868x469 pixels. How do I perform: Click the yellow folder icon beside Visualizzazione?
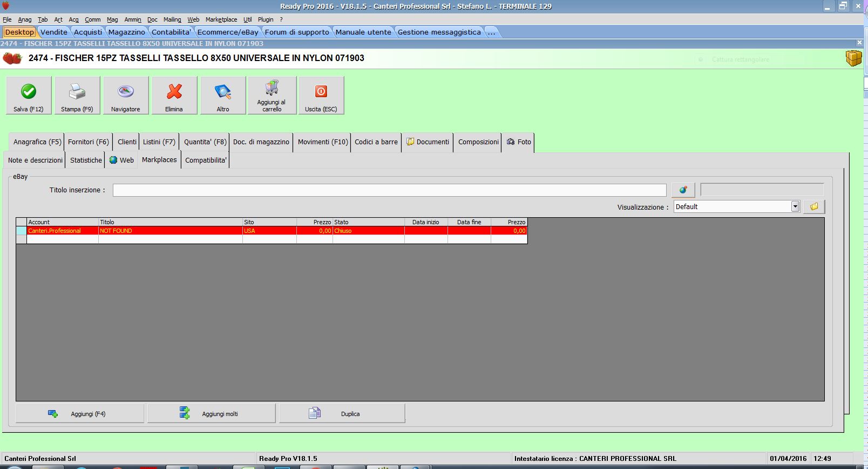pos(814,206)
